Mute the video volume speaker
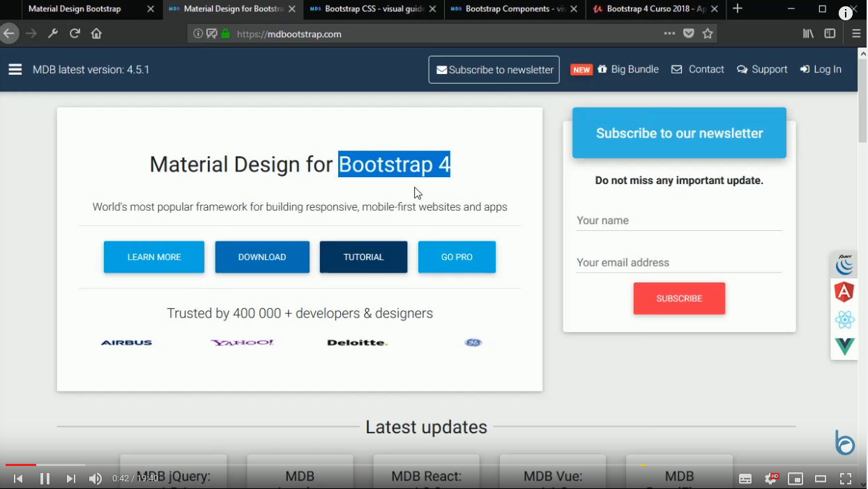 click(96, 479)
